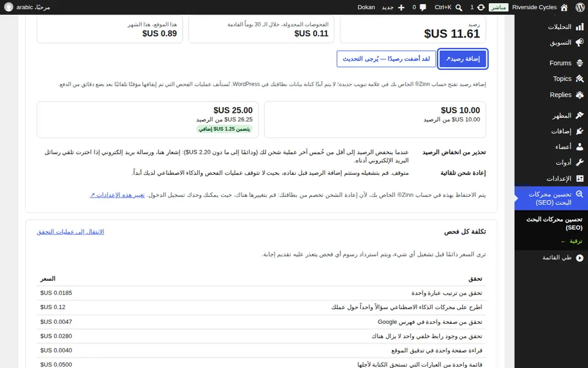Open the comments bubble icon
This screenshot has height=368, width=588.
pos(423,7)
